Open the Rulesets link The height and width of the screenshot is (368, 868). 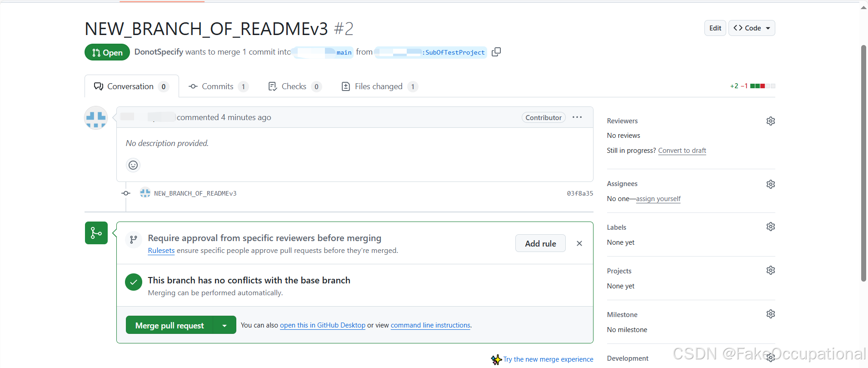click(161, 251)
